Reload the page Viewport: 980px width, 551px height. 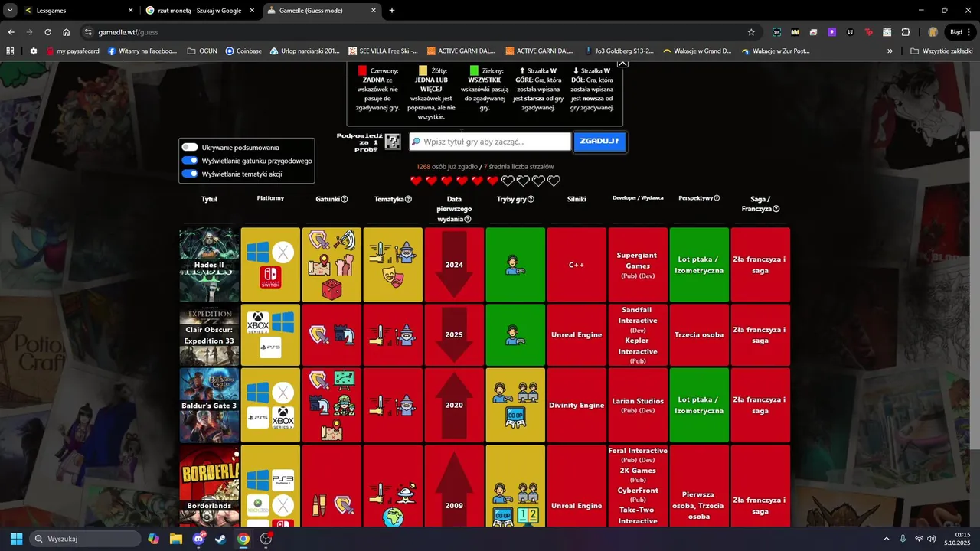pos(47,32)
